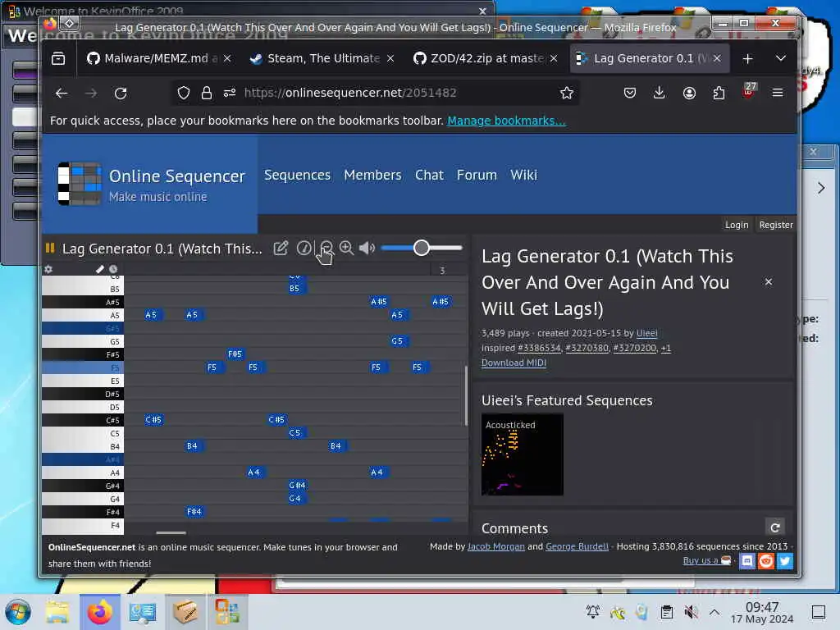Select the small pencil draw tool
The image size is (840, 630).
click(99, 269)
